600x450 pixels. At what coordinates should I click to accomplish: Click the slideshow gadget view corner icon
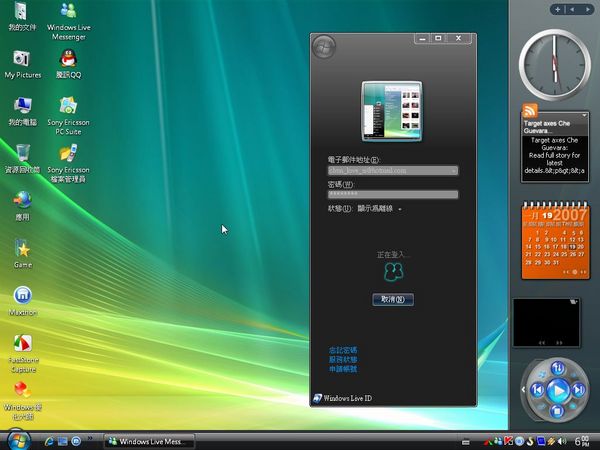point(573,302)
